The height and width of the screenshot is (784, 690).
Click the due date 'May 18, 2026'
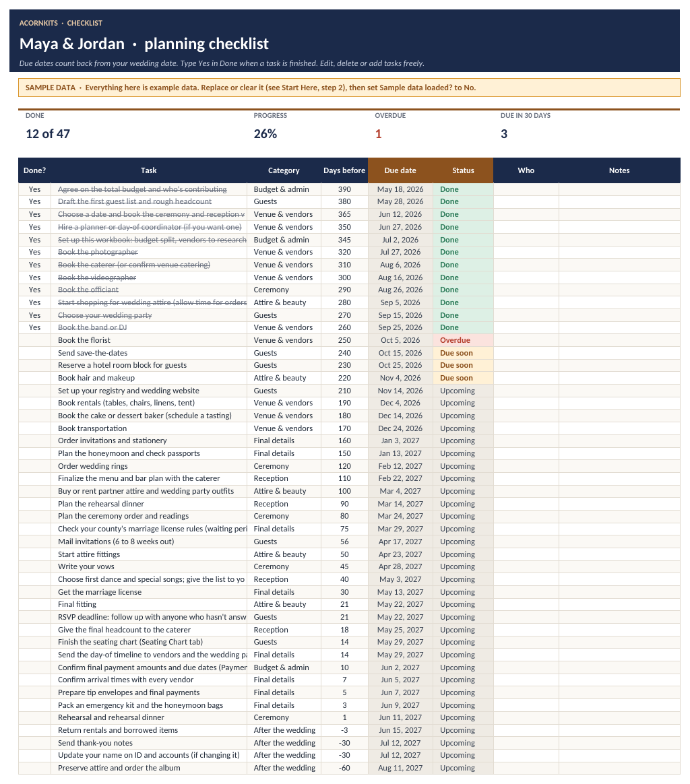point(400,189)
